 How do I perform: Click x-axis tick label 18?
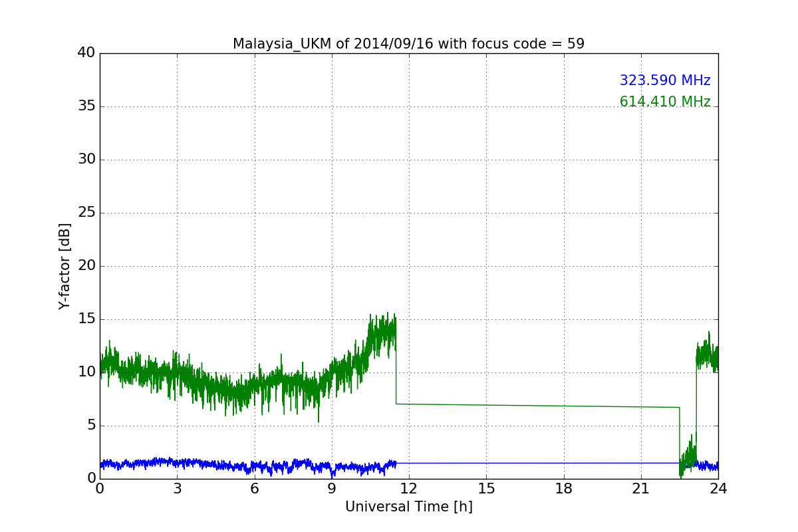tap(564, 489)
